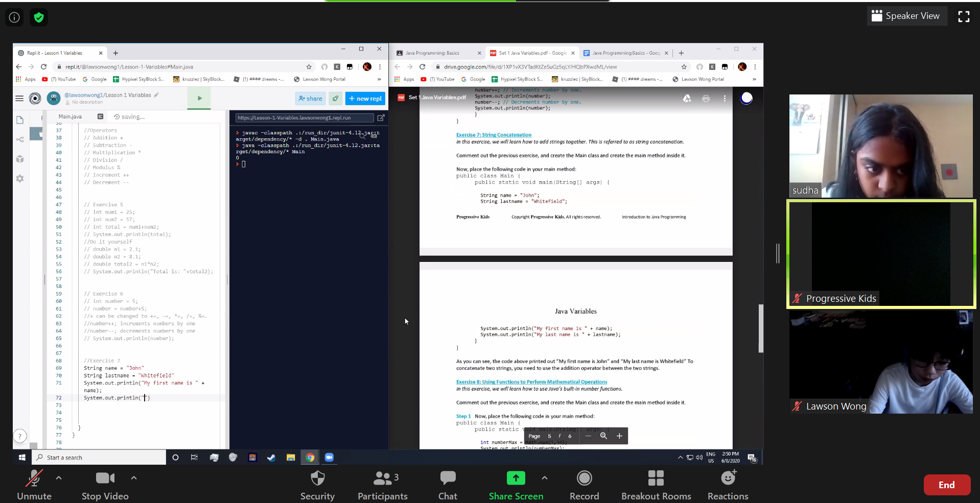Open the Reactions picker
980x503 pixels.
coord(728,486)
